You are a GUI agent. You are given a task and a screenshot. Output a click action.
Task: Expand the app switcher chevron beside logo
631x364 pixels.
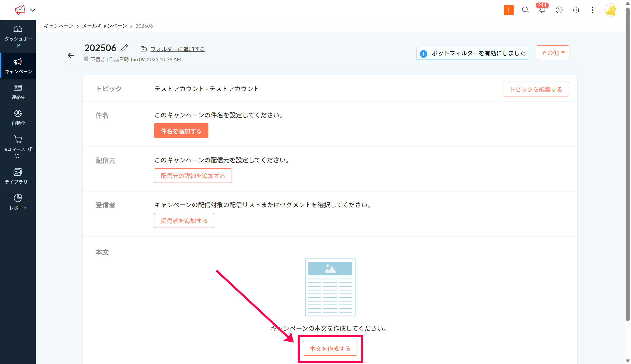(x=33, y=10)
